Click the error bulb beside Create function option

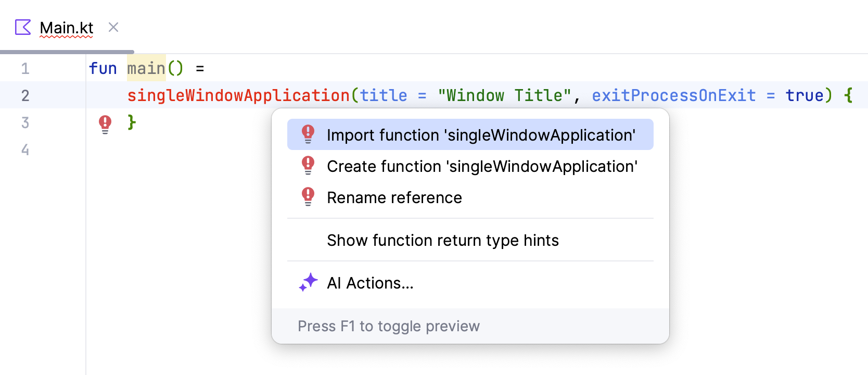point(308,166)
